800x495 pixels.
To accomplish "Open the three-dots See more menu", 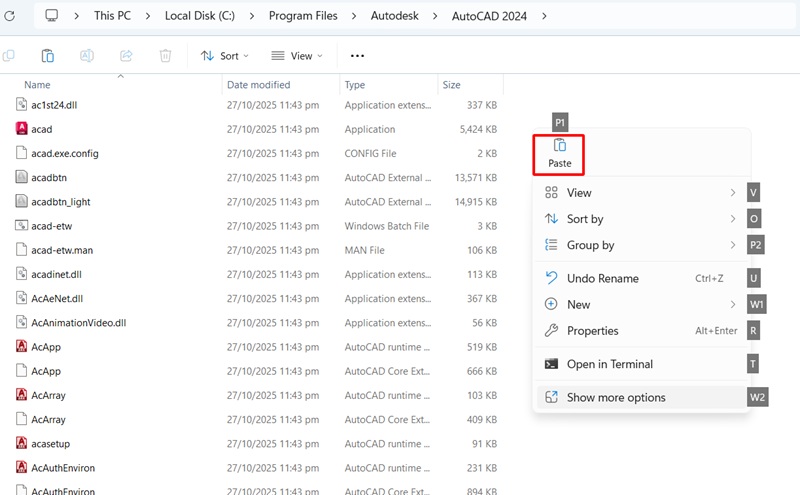I will click(x=357, y=56).
